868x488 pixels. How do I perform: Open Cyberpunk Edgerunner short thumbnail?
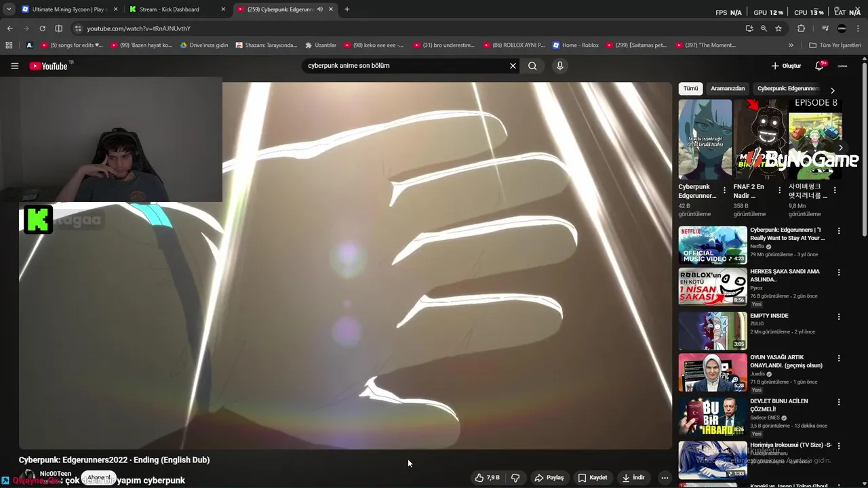(x=705, y=140)
